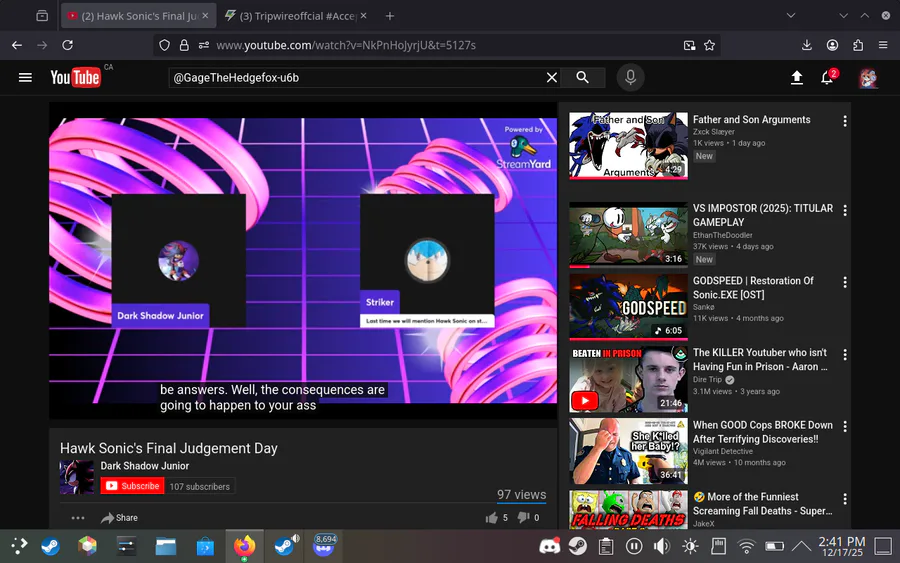900x563 pixels.
Task: Open the browser downloads panel
Action: tap(806, 45)
